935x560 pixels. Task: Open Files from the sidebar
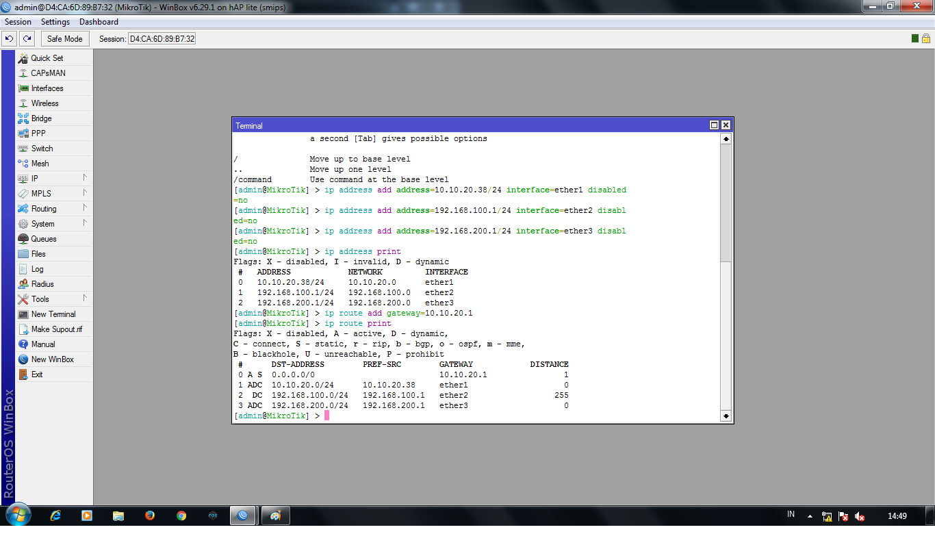(53, 254)
